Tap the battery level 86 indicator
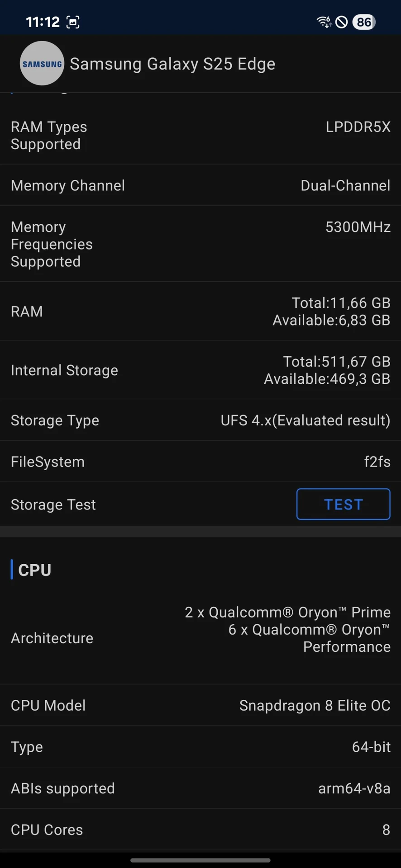Viewport: 401px width, 868px height. (x=364, y=22)
